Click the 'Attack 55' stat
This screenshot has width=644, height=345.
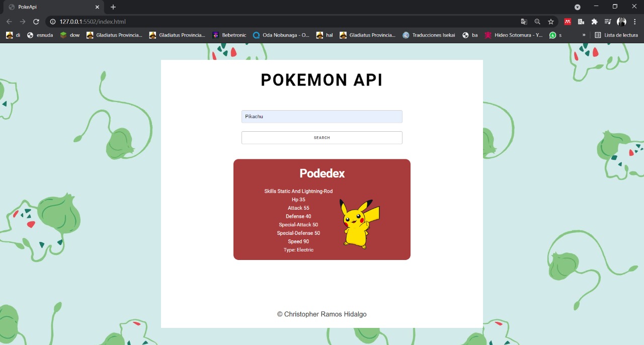point(298,208)
